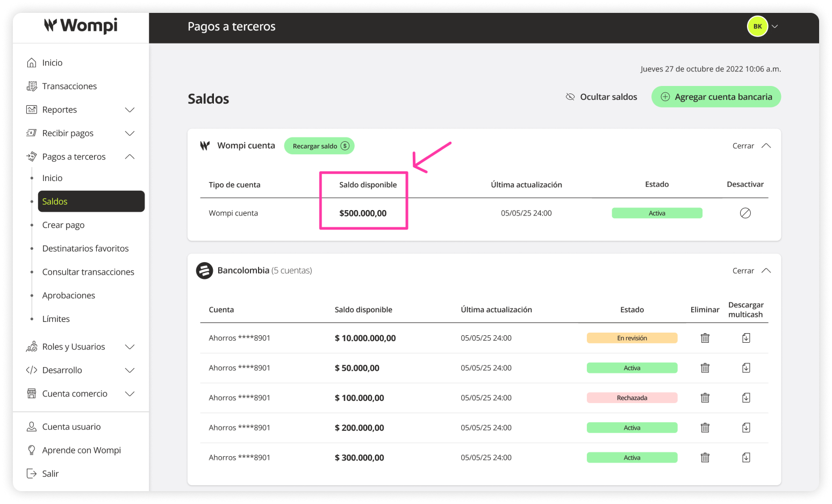
Task: Click the Salir logout icon
Action: click(32, 473)
